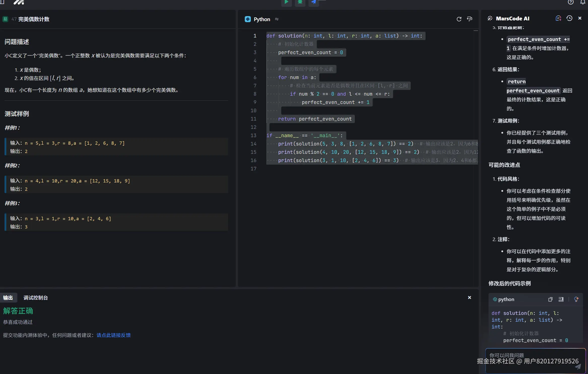This screenshot has width=588, height=374.
Task: Click the format code paint-roller icon
Action: coord(469,19)
